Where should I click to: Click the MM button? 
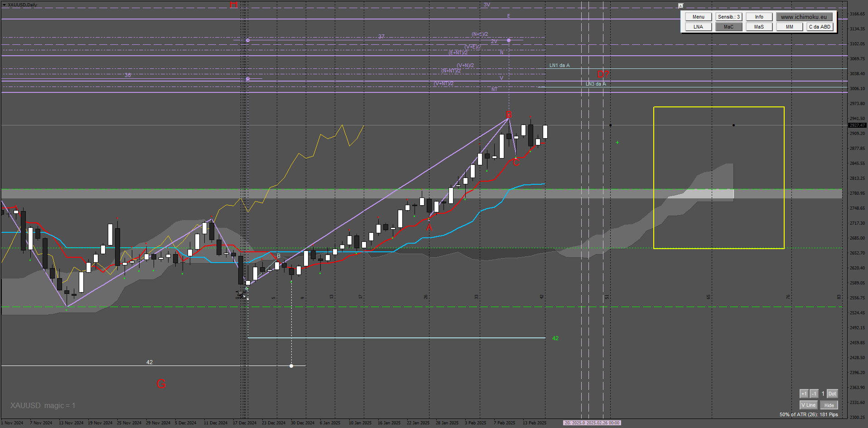point(789,27)
